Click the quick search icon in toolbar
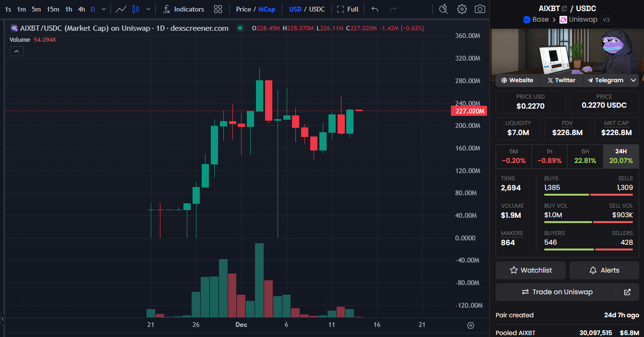The height and width of the screenshot is (337, 644). [443, 9]
